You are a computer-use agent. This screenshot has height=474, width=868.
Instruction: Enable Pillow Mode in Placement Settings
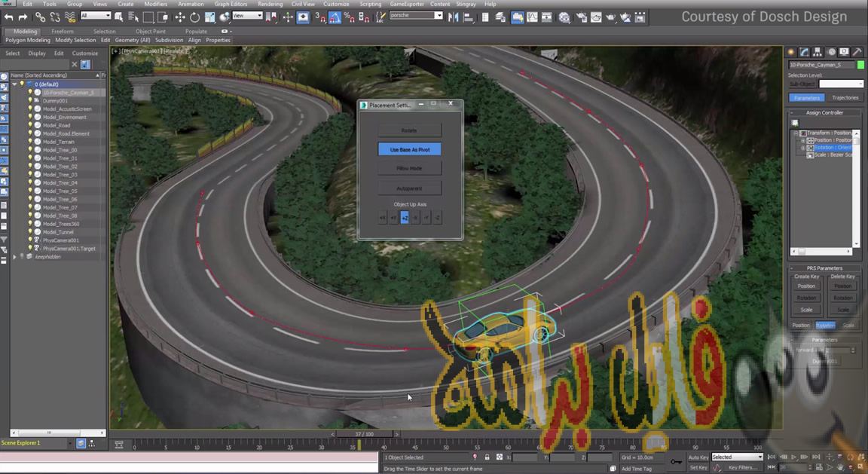click(410, 168)
